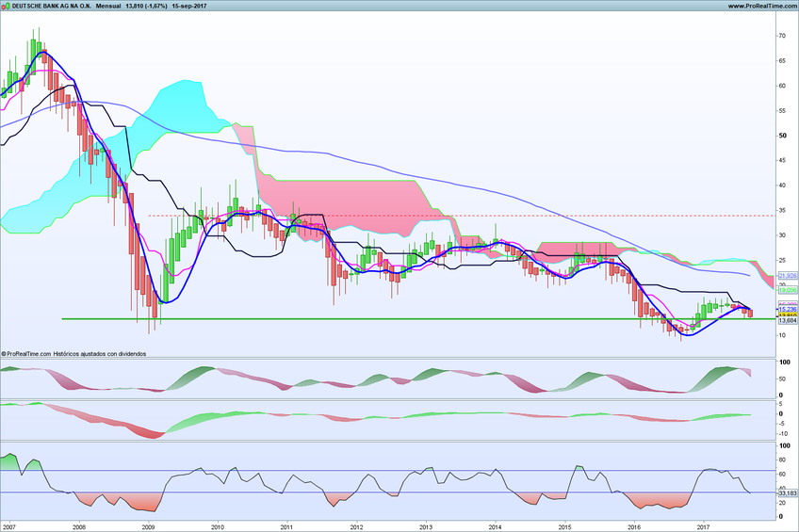Screen dimensions: 799x532
Task: Click the DEUTSCHE BANK AG NA O.N. title
Action: coord(52,6)
